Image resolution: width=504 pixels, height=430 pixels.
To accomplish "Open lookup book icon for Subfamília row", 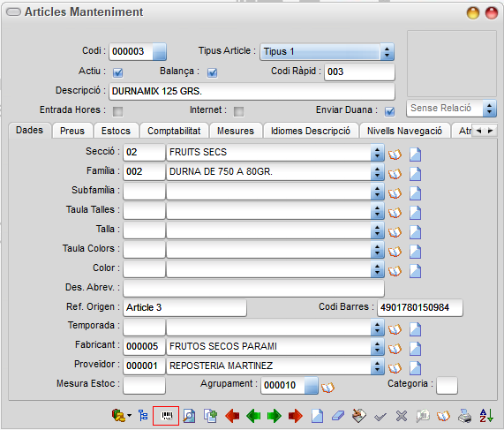I will 395,193.
